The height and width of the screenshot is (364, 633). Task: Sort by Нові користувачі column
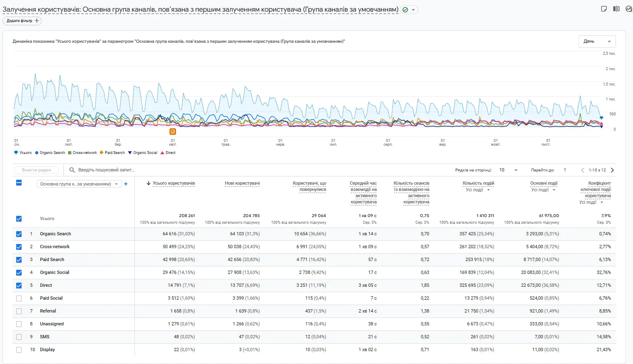[242, 183]
